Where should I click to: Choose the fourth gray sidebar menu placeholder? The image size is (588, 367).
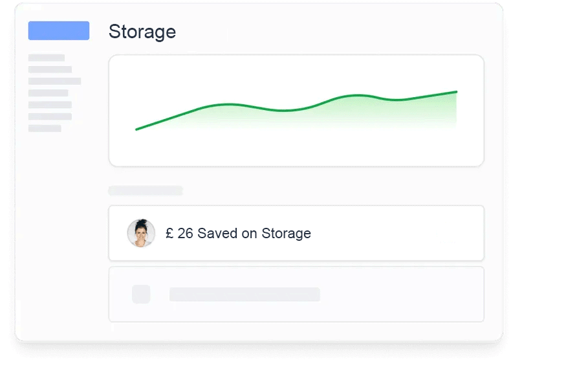pyautogui.click(x=48, y=93)
